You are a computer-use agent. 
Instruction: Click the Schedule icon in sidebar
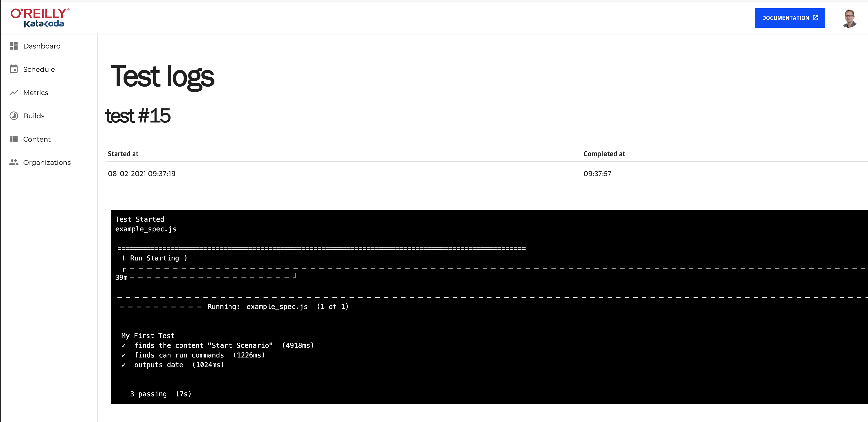coord(14,69)
